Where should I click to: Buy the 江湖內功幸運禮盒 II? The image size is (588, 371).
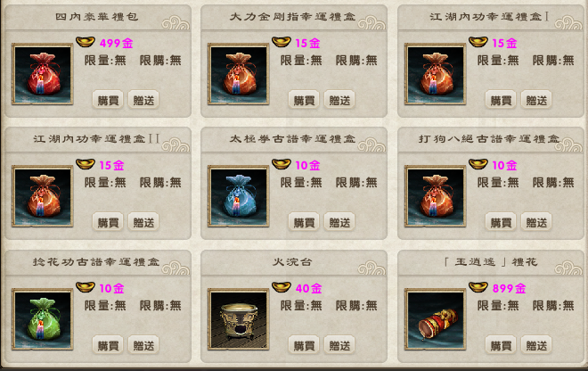tap(108, 222)
